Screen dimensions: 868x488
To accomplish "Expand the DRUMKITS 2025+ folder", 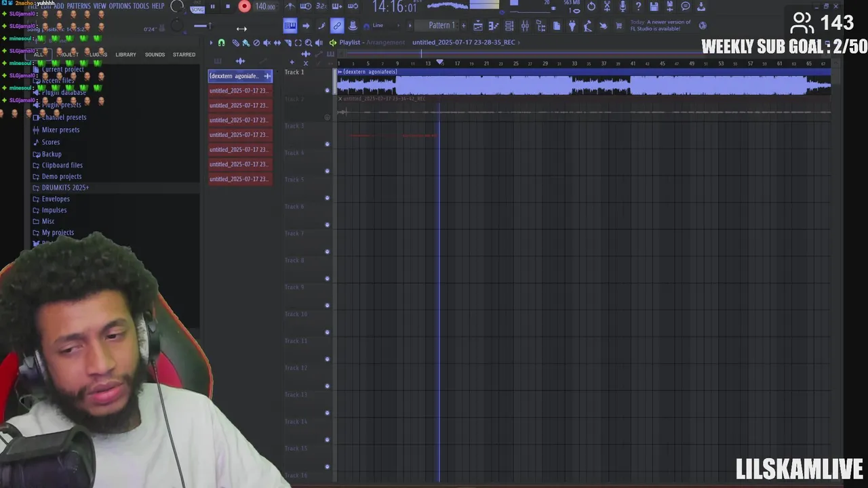I will 65,188.
